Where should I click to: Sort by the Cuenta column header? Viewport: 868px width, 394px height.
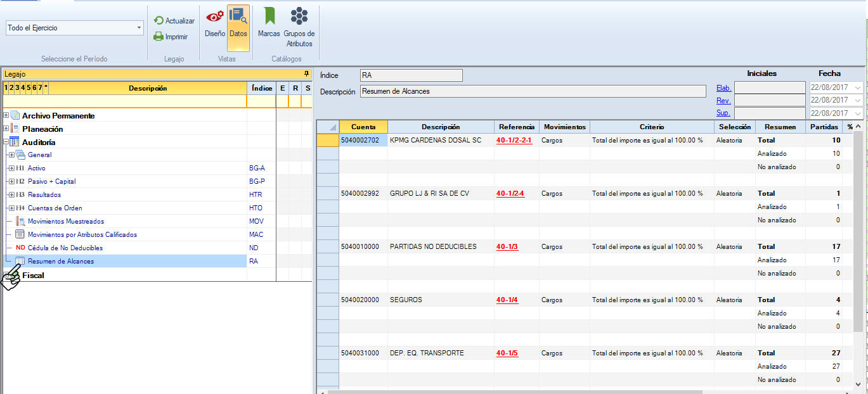(x=363, y=127)
